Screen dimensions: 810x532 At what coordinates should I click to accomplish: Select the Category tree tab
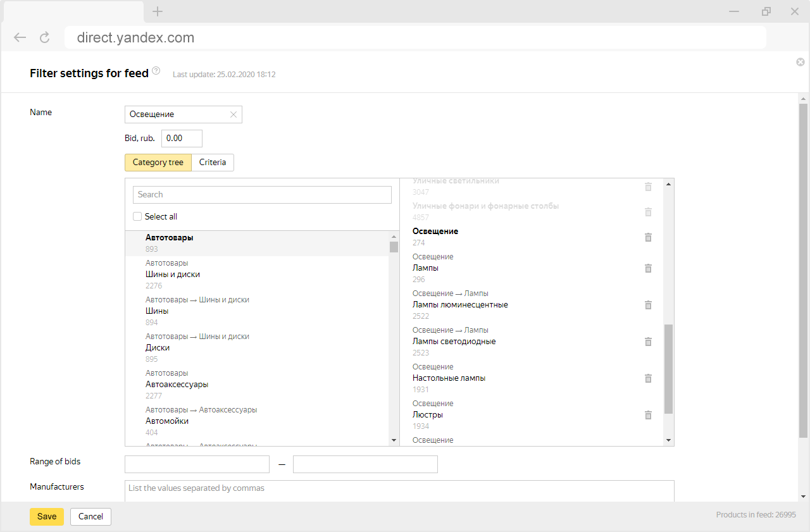(x=158, y=163)
